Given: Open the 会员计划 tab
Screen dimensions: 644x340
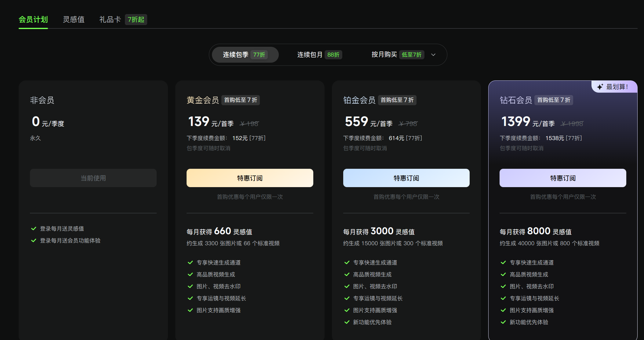Looking at the screenshot, I should pos(33,20).
